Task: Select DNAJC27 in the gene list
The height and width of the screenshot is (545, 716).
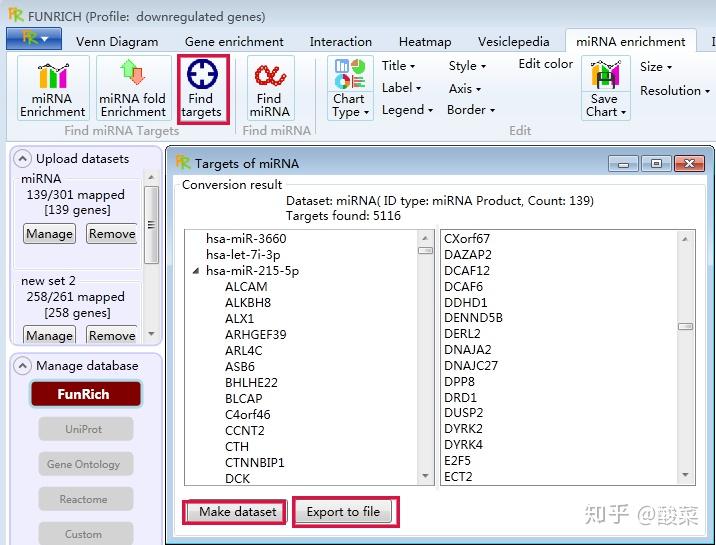Action: pyautogui.click(x=471, y=366)
